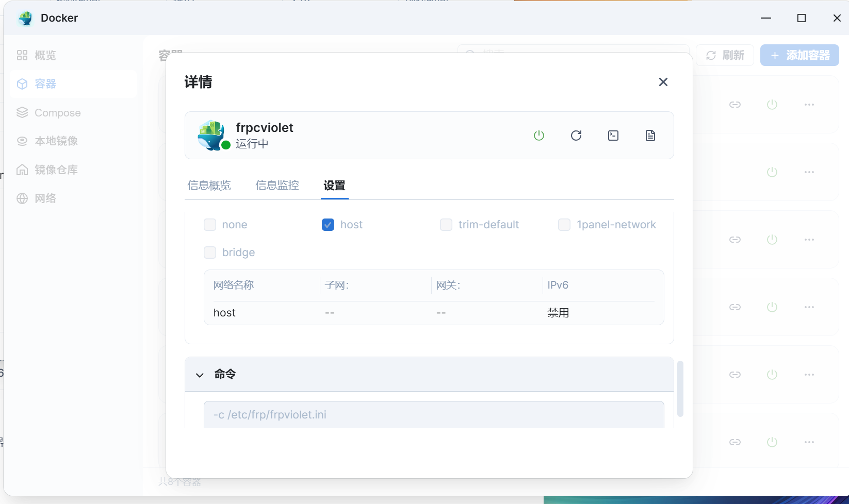Restart the frpcviolet container via refresh icon
Viewport: 849px width, 504px height.
point(576,136)
